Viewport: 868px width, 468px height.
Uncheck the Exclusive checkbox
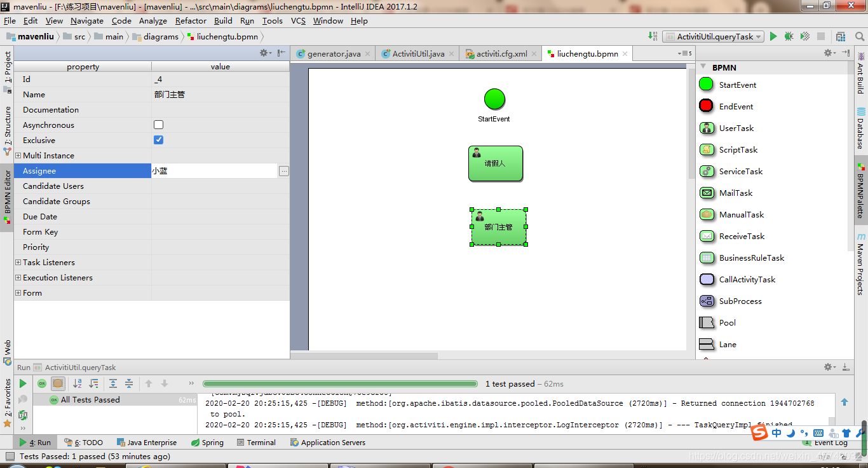159,140
